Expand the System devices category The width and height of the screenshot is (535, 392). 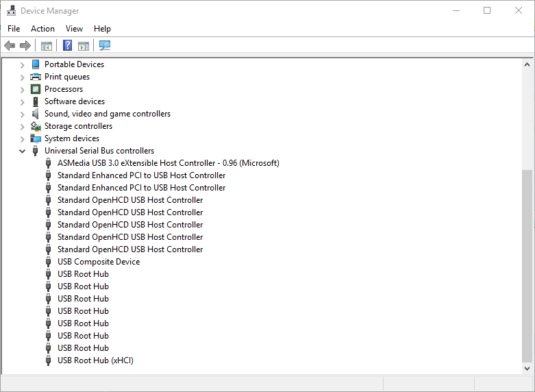[x=22, y=139]
